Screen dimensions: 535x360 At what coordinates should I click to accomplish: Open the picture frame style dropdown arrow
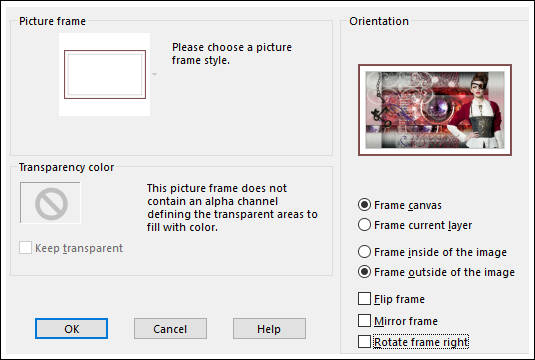click(154, 74)
